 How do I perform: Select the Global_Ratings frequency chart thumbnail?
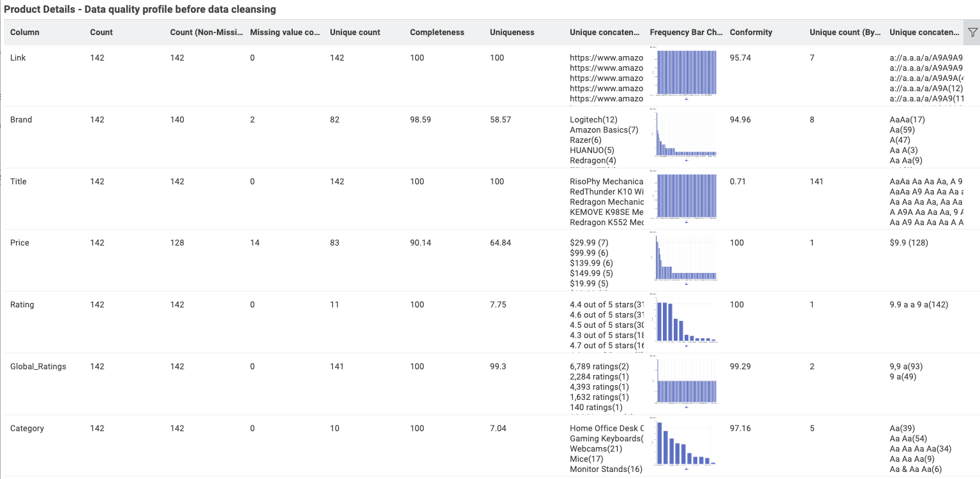click(x=686, y=382)
